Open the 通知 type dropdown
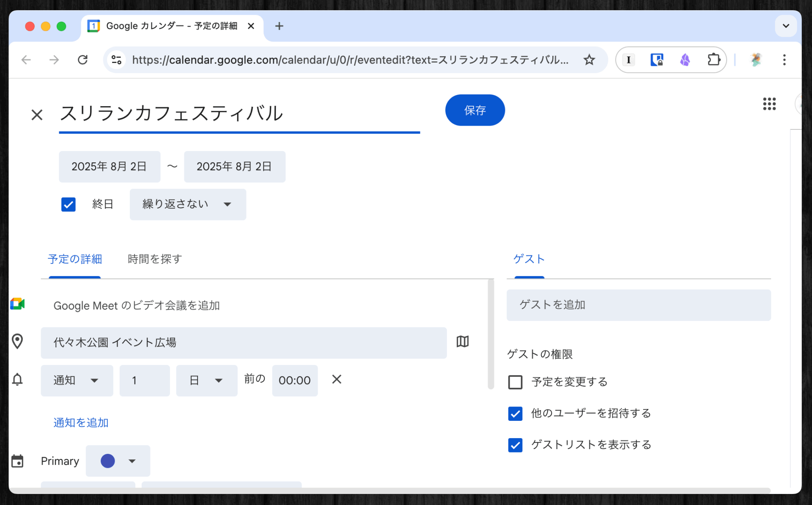 pyautogui.click(x=77, y=380)
